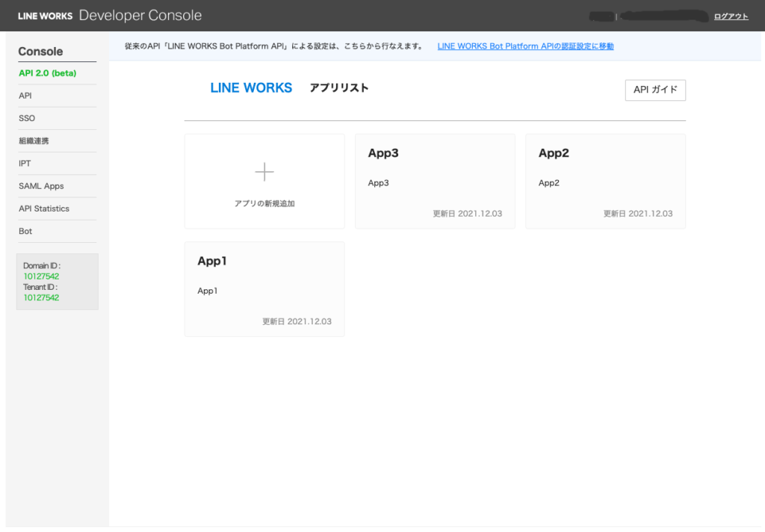Open SSO settings in sidebar
765x532 pixels.
[x=27, y=118]
